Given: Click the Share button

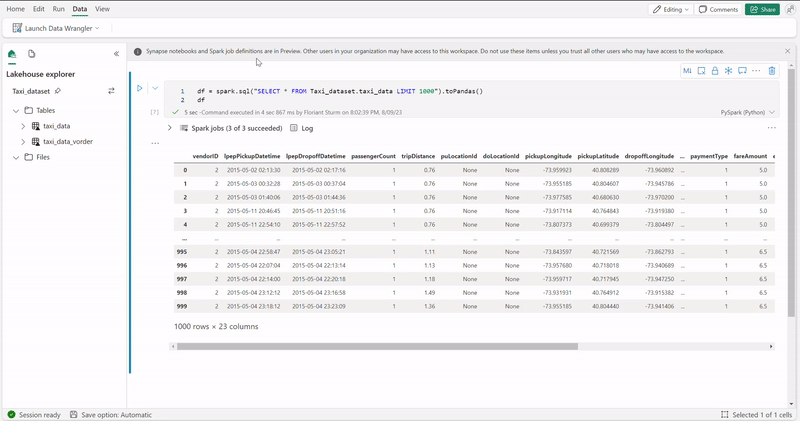Looking at the screenshot, I should 762,9.
